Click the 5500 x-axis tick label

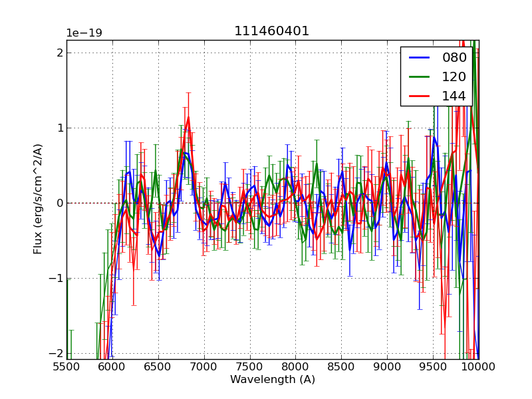click(x=66, y=366)
